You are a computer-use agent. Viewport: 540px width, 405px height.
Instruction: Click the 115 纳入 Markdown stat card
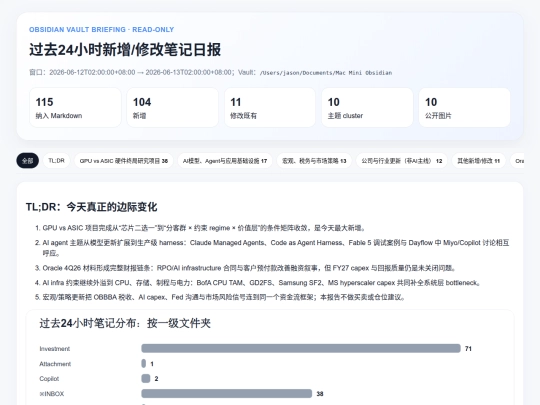point(75,107)
